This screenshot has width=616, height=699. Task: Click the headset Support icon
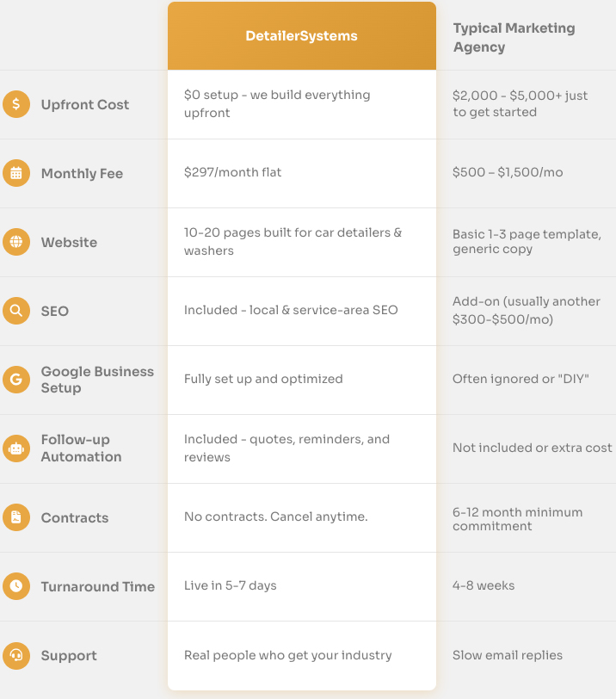point(16,655)
